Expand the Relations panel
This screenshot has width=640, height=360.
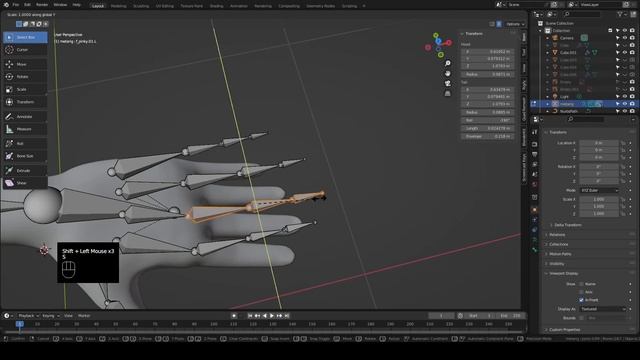point(558,235)
